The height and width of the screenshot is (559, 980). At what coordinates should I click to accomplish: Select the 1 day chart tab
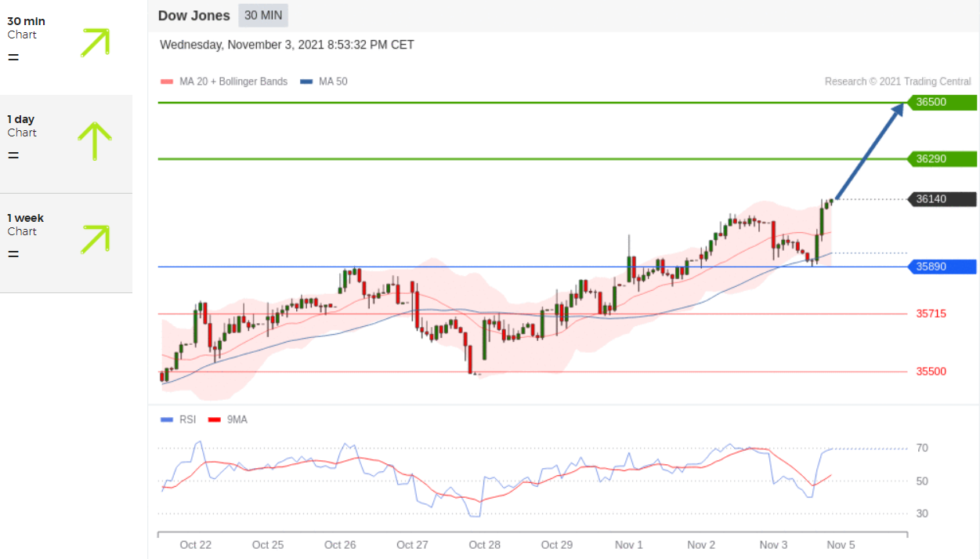pos(66,144)
